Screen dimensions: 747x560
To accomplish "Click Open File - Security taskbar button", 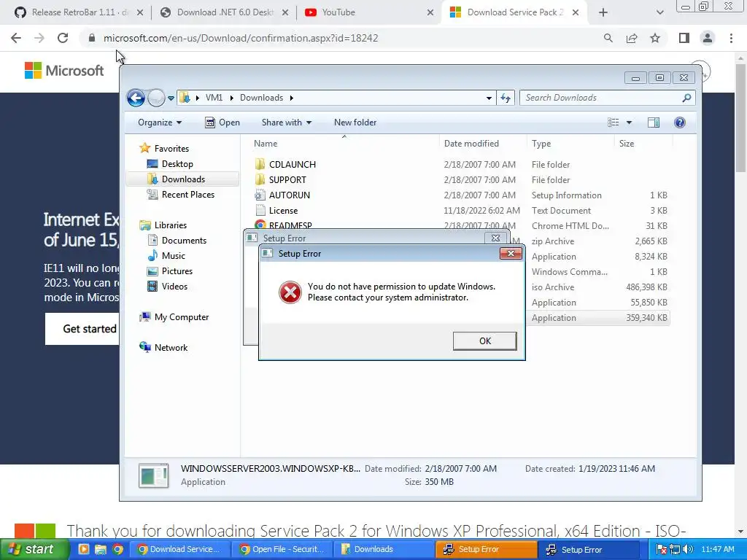I will (x=282, y=549).
